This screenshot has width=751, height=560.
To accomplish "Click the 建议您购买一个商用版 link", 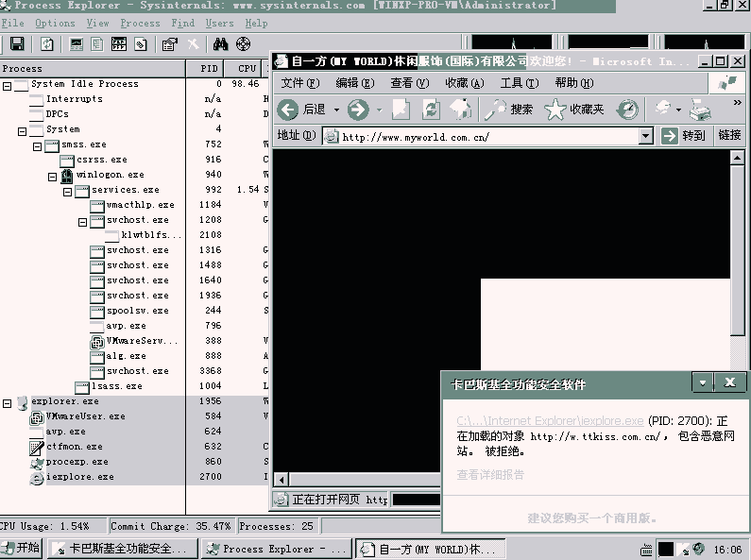I will coord(592,518).
